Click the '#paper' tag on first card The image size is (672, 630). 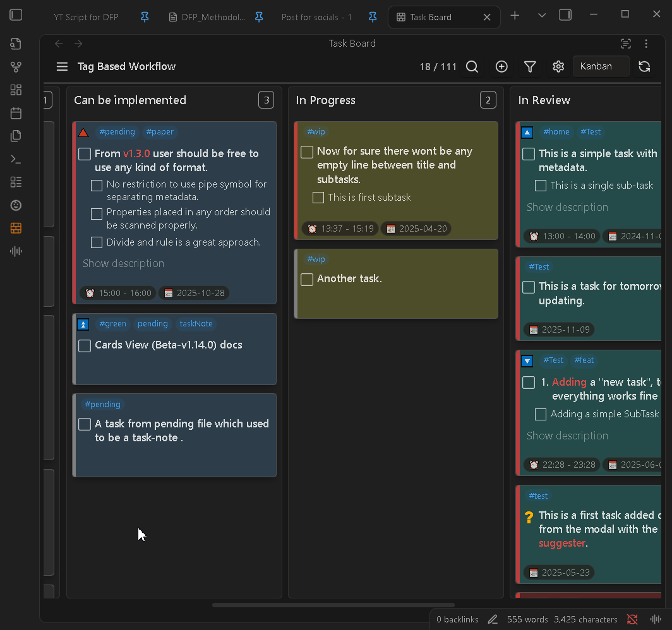pos(159,132)
